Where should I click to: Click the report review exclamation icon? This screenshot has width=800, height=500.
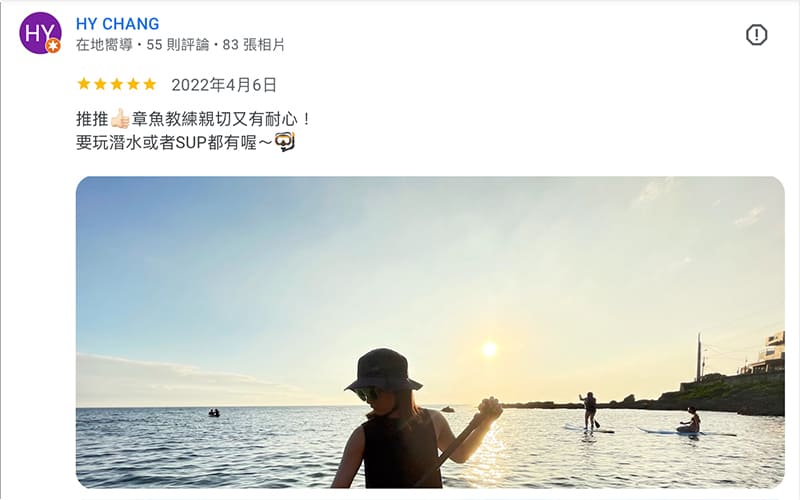(x=756, y=35)
